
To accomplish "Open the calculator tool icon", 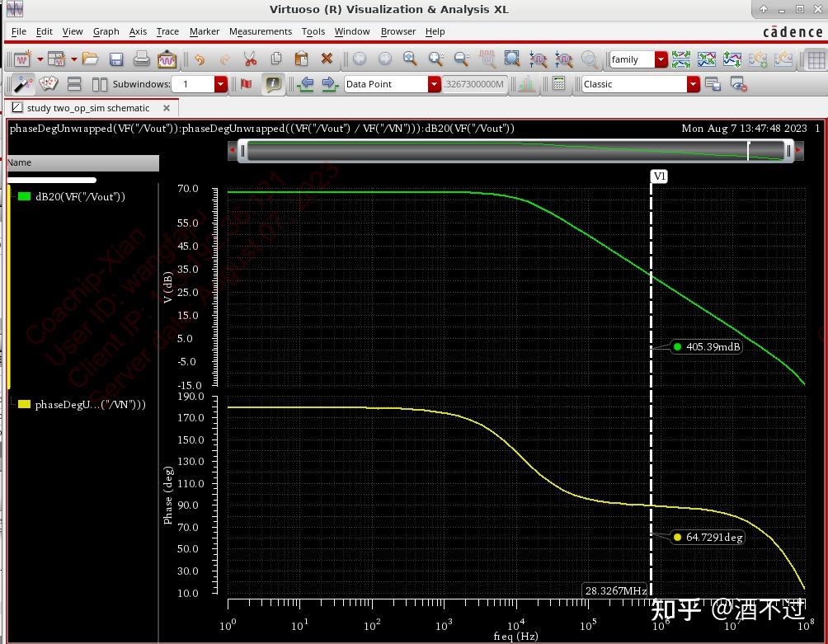I will (558, 84).
